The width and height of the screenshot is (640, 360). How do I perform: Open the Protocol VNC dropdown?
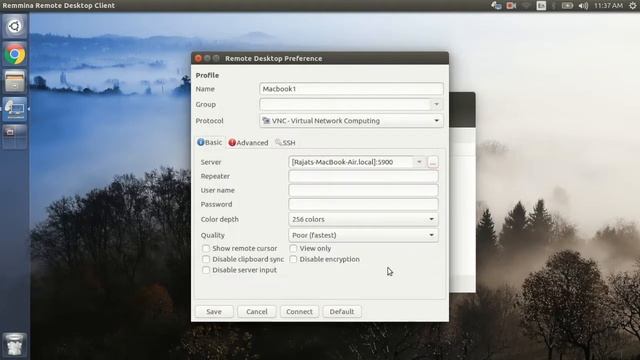351,121
